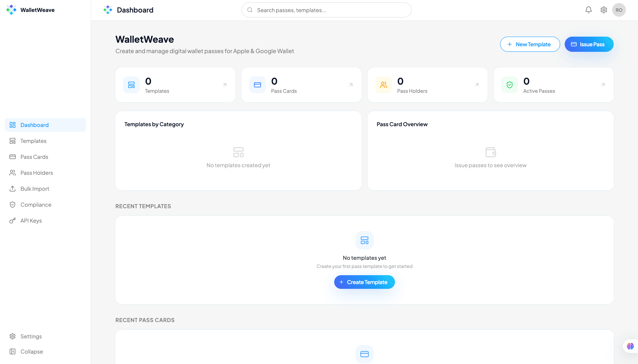Open the Bulk Import tool
This screenshot has width=638, height=364.
35,189
